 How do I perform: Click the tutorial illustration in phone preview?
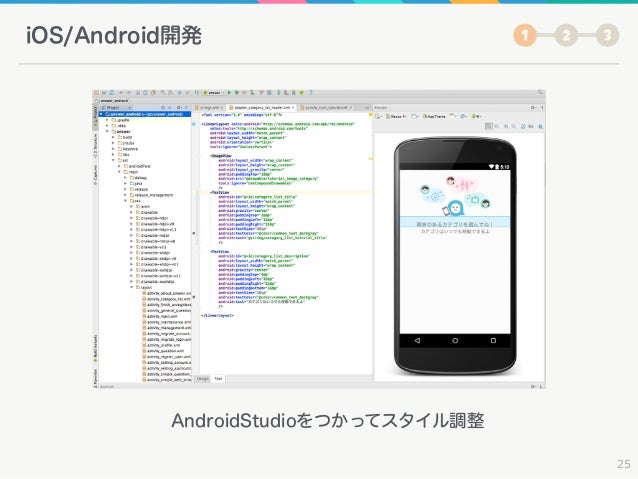455,196
